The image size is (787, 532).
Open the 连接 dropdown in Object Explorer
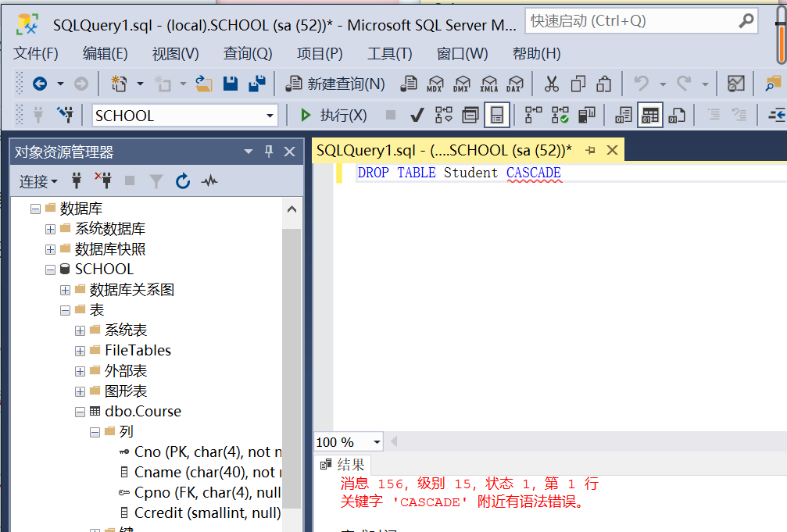(x=38, y=181)
